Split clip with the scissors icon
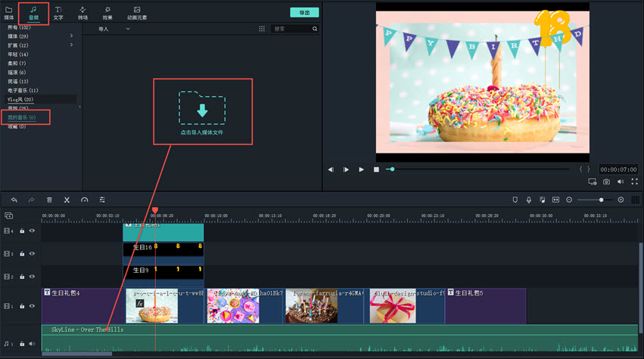Image resolution: width=644 pixels, height=359 pixels. [67, 200]
